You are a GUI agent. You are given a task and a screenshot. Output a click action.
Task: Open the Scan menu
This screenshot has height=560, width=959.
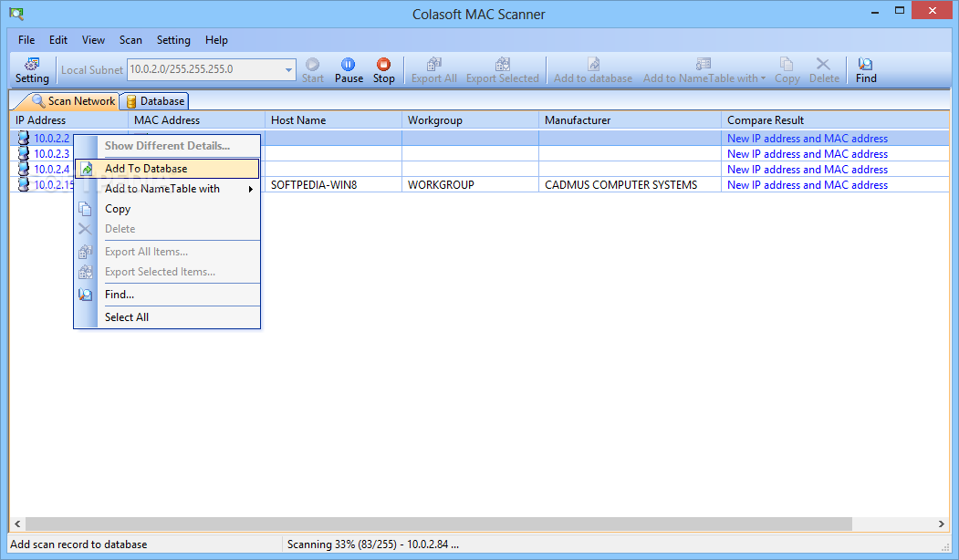tap(130, 40)
